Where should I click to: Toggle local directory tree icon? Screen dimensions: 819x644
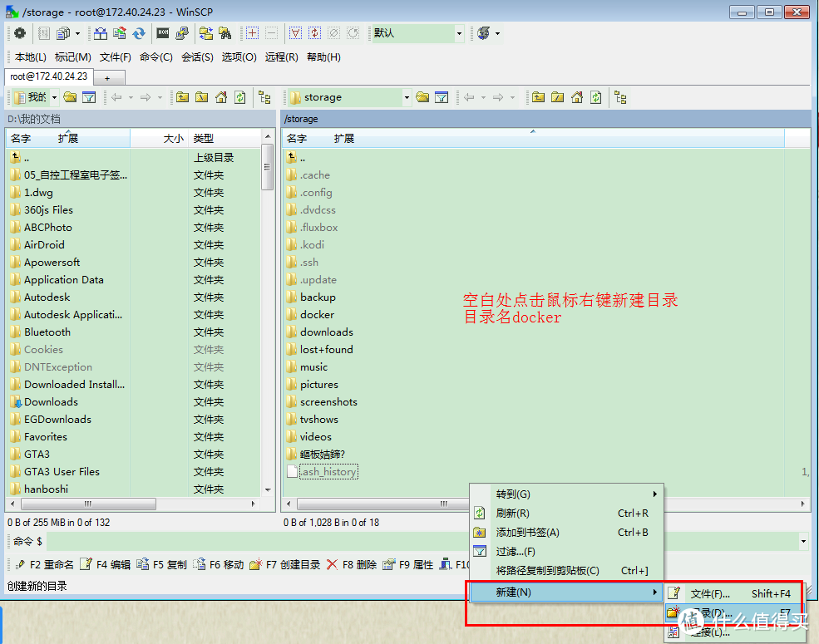264,97
